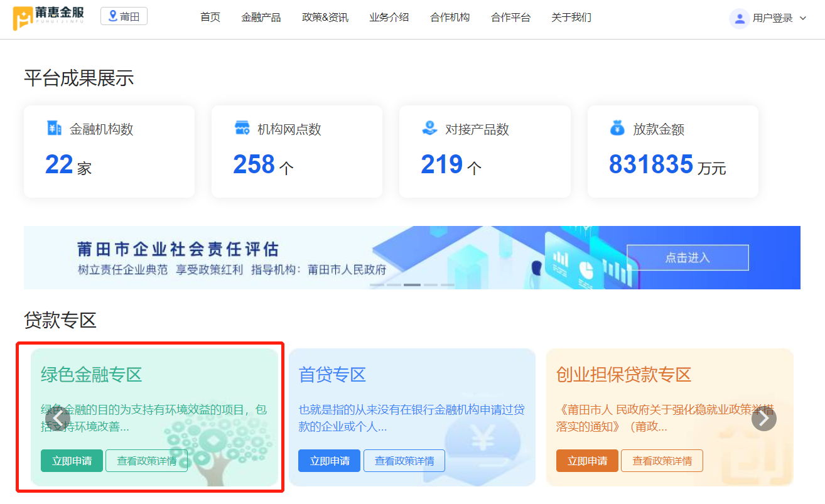Click the user avatar icon
The width and height of the screenshot is (825, 504).
point(739,18)
